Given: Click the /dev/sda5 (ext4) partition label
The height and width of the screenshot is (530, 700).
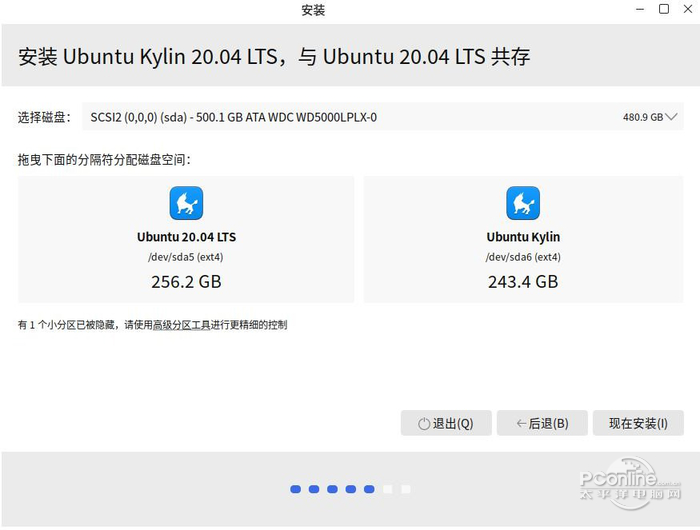Looking at the screenshot, I should click(x=186, y=257).
